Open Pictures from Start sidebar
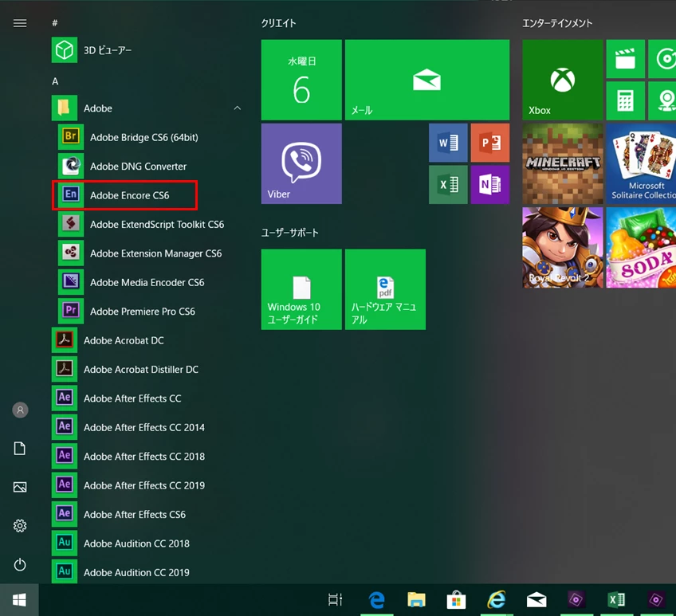Image resolution: width=676 pixels, height=616 pixels. click(20, 487)
